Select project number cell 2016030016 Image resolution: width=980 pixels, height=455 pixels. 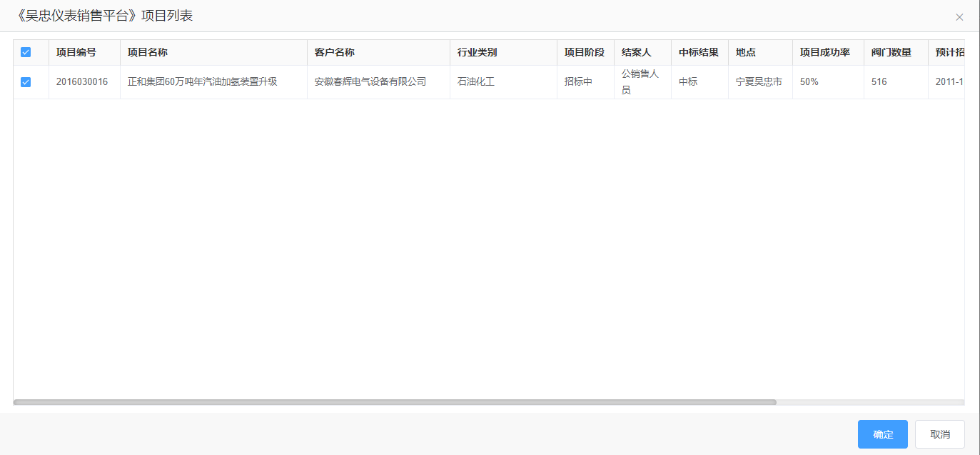[x=82, y=82]
